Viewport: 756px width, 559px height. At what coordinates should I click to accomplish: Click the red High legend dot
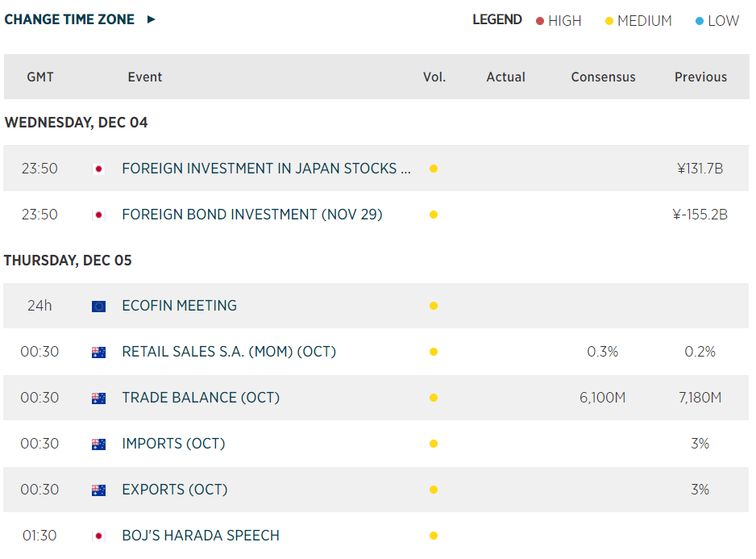coord(540,21)
